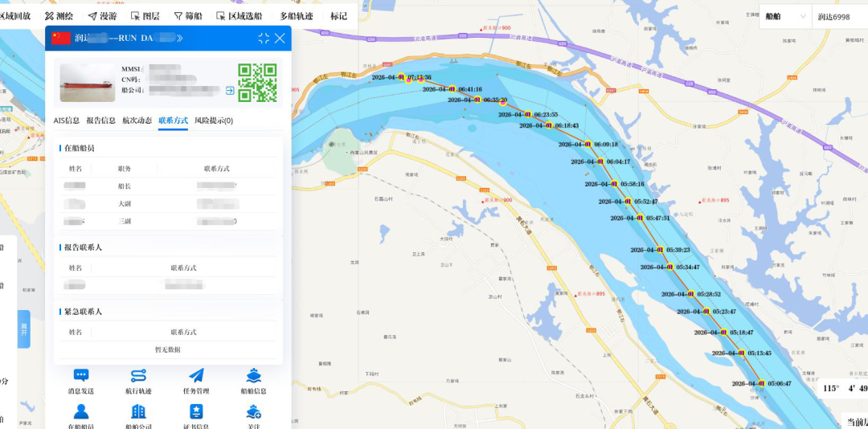
Task: Collapse the ship panel with shrink icon
Action: pyautogui.click(x=264, y=39)
